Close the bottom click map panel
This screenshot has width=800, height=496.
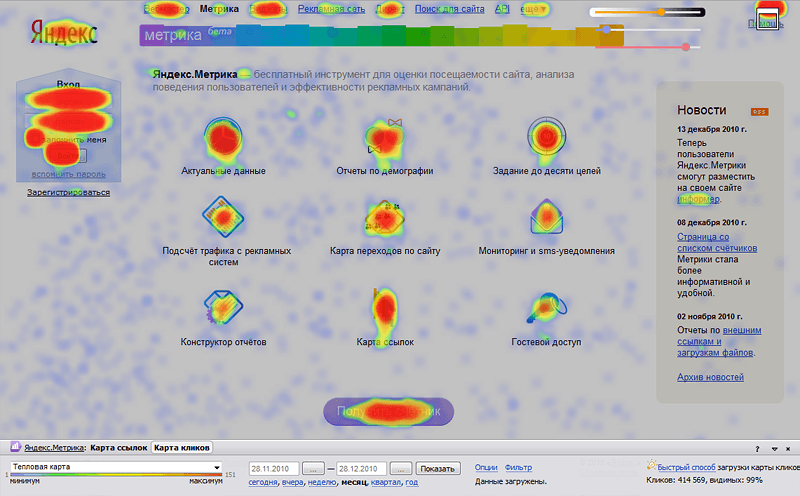788,449
